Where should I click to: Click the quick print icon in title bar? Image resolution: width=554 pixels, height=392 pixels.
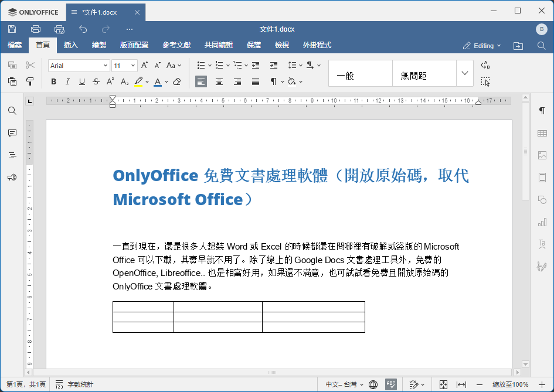pos(59,29)
